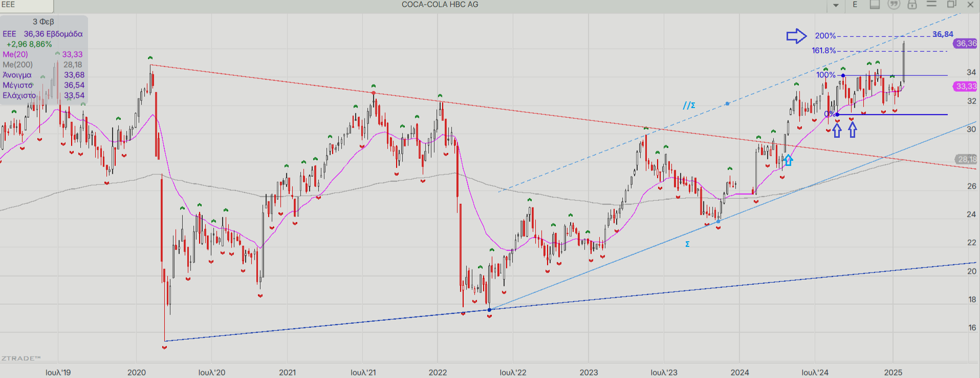Viewport: 980px width, 378px height.
Task: Click the 100% Fibonacci level label
Action: (825, 75)
